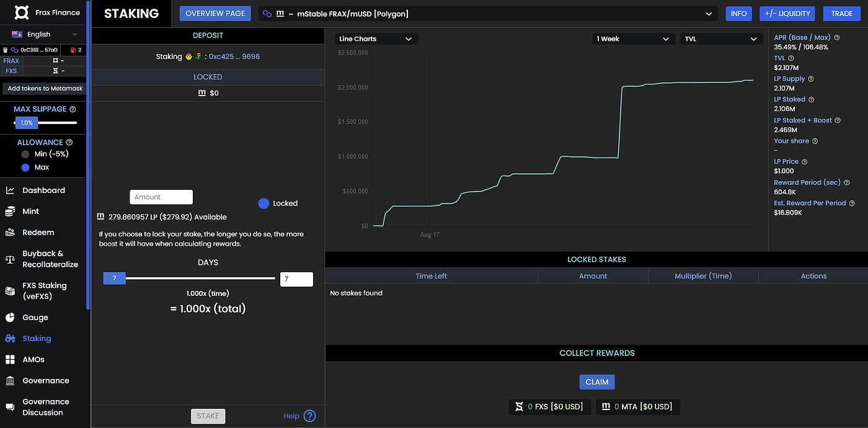Open the Redeem page

click(38, 233)
